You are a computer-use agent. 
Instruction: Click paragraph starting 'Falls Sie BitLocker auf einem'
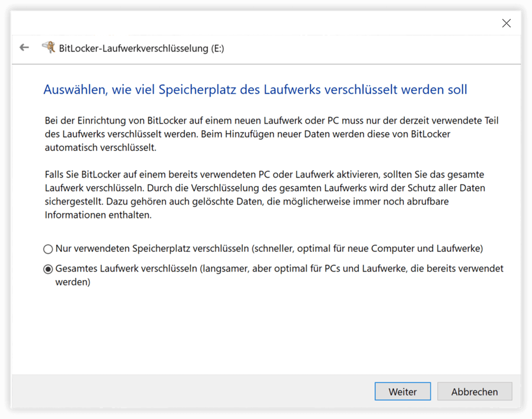pyautogui.click(x=265, y=195)
